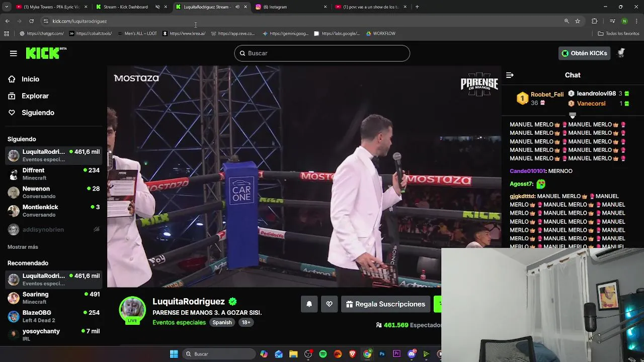Click the Spanish language tag

click(222, 322)
